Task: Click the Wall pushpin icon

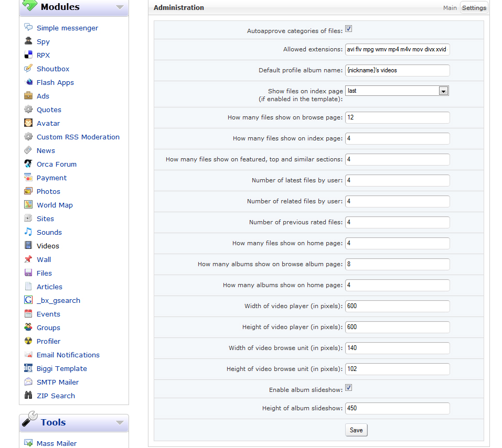Action: 28,259
